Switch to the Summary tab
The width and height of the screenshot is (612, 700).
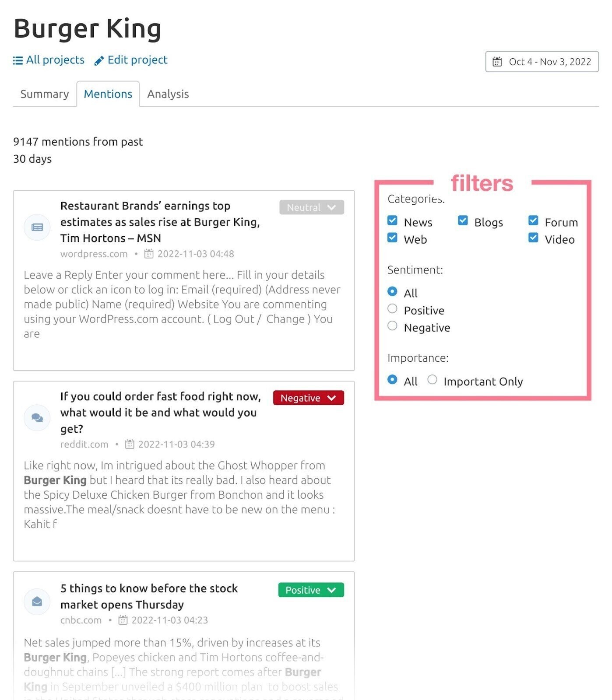[x=45, y=94]
